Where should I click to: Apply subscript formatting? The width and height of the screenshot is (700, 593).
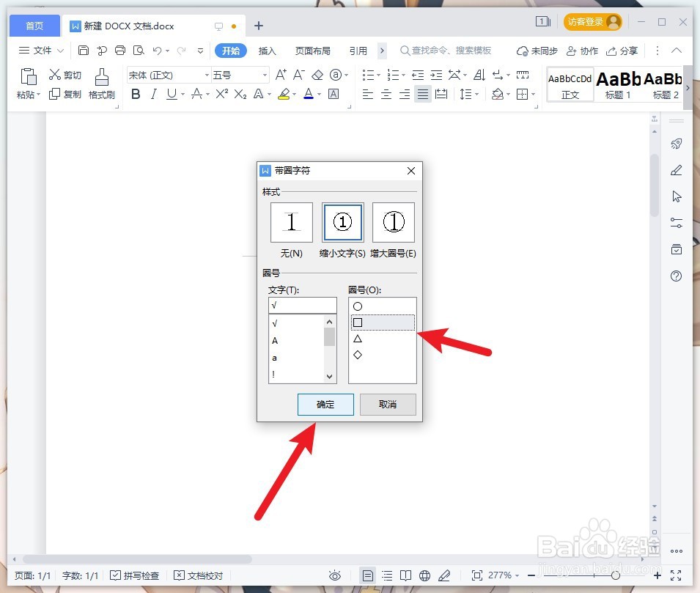click(x=240, y=95)
